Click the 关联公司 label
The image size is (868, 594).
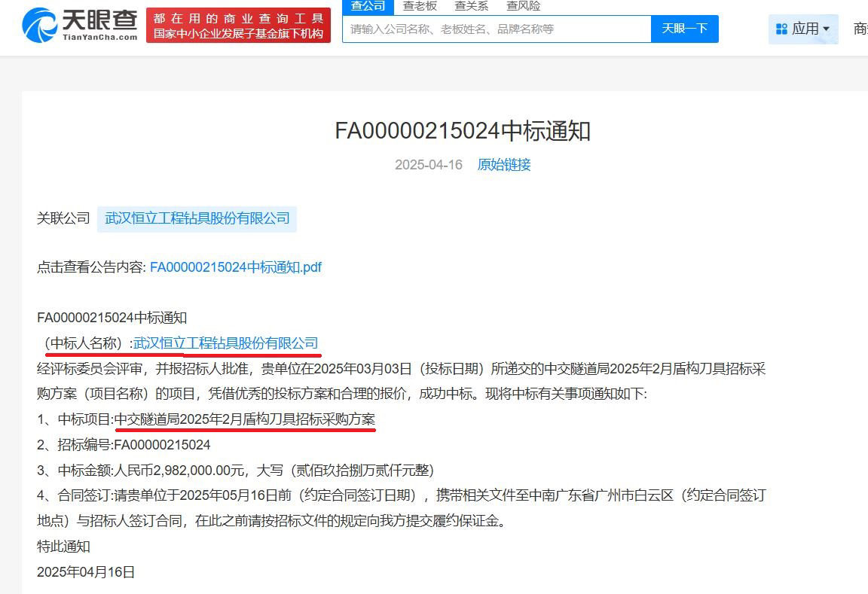(63, 218)
